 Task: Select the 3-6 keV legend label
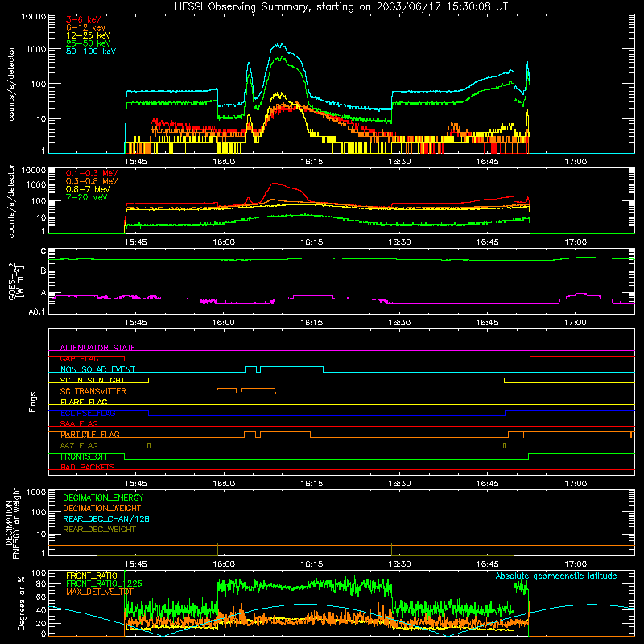83,19
